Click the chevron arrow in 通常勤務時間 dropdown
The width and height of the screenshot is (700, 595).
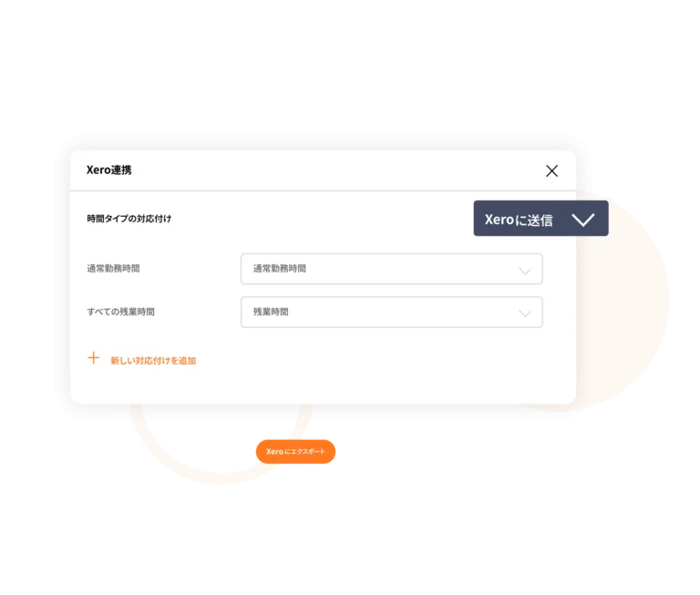pos(525,271)
